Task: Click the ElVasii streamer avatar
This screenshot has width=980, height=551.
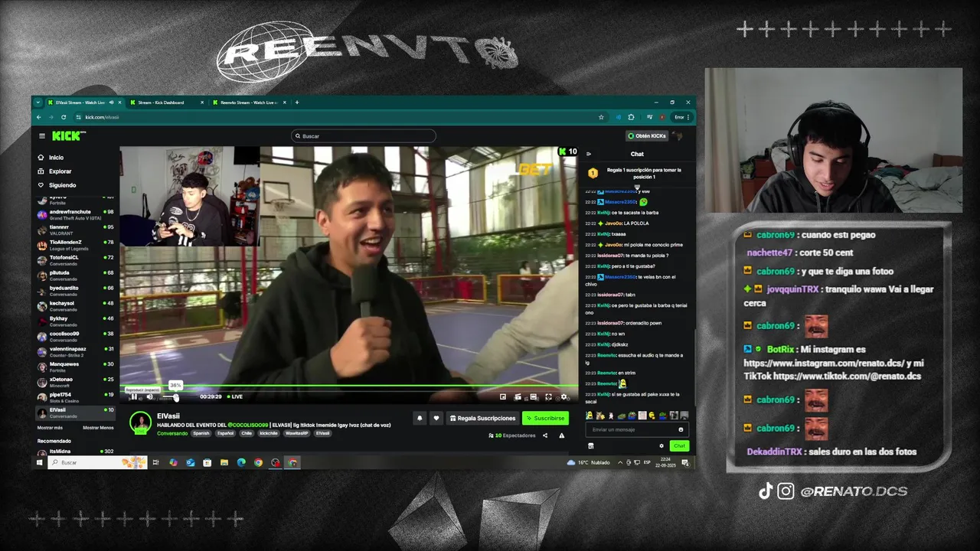Action: coord(140,422)
